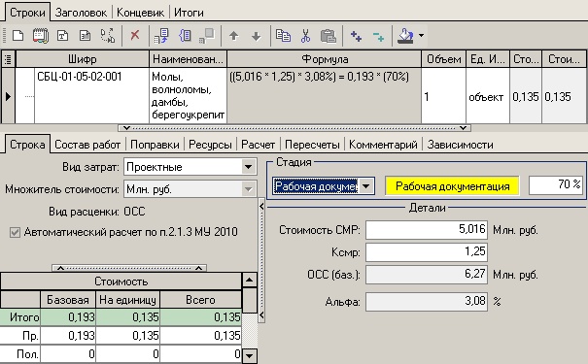Switch to the Строки tab
This screenshot has width=588, height=364.
pos(27,13)
